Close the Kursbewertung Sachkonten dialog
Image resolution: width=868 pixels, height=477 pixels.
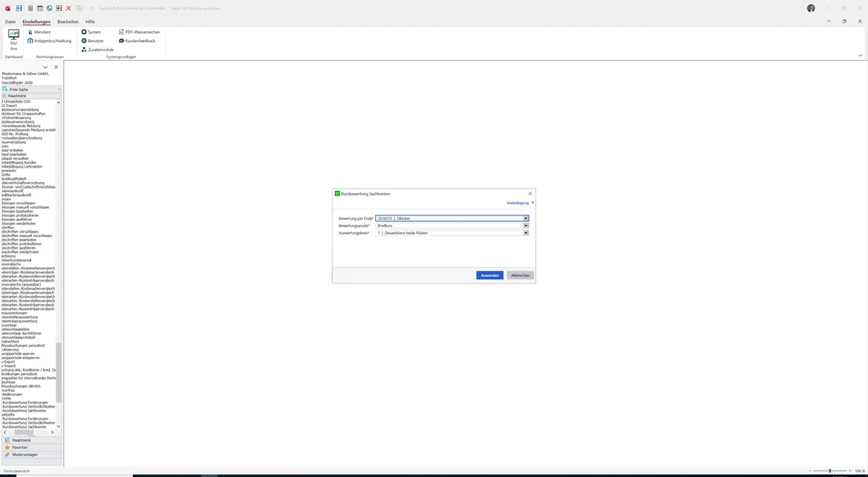coord(530,194)
